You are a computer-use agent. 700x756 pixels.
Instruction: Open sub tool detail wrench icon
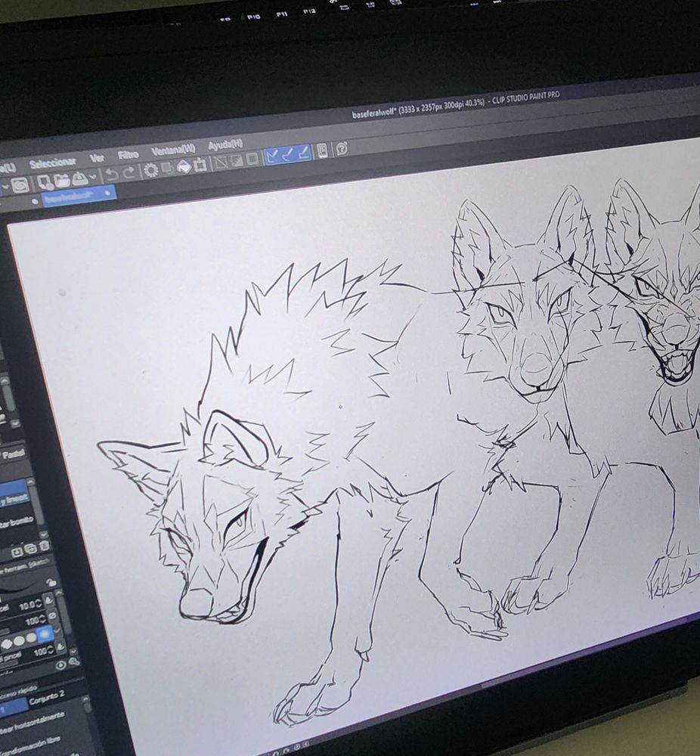click(74, 661)
